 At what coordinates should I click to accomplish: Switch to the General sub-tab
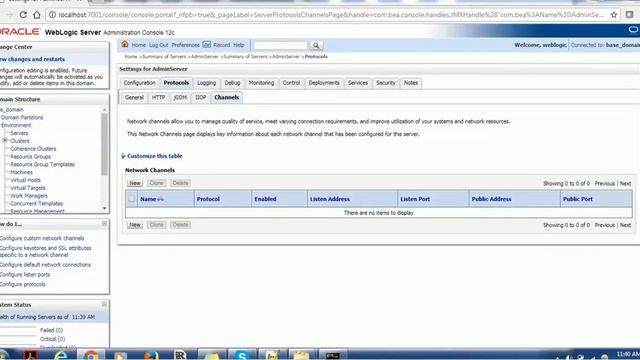(x=134, y=98)
